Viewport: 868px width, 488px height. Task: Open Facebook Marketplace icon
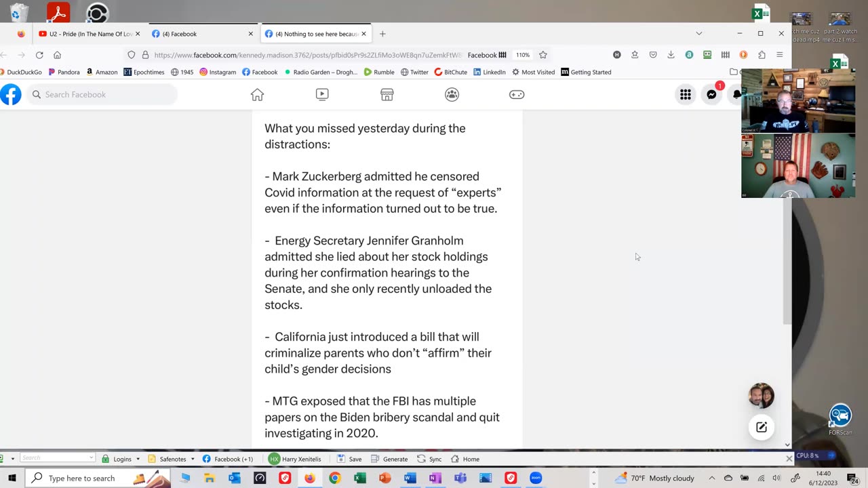point(387,95)
